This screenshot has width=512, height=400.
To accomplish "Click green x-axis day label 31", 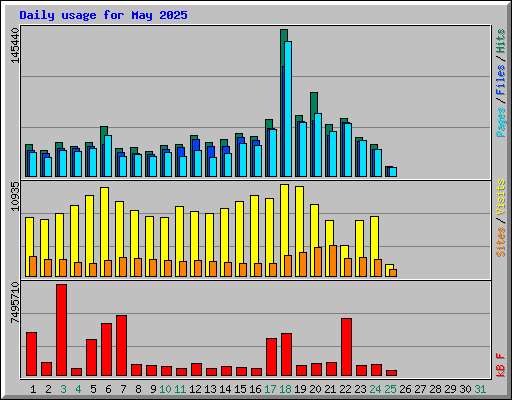I will [x=480, y=389].
